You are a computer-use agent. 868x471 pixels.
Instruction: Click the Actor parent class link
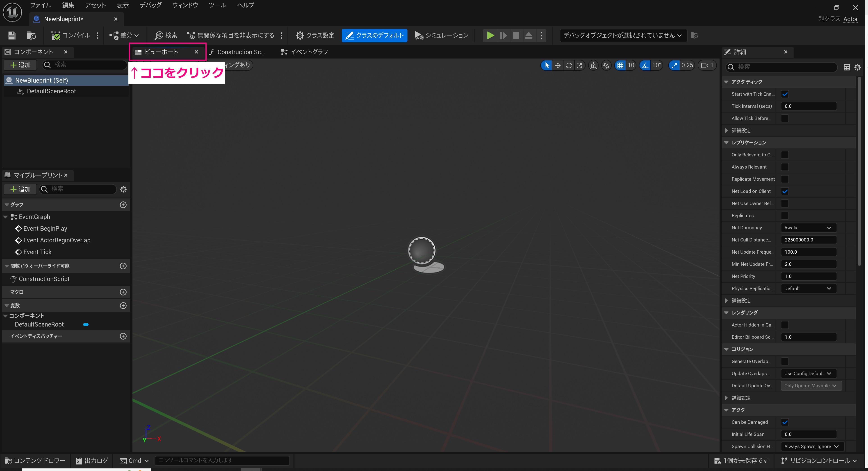(851, 19)
